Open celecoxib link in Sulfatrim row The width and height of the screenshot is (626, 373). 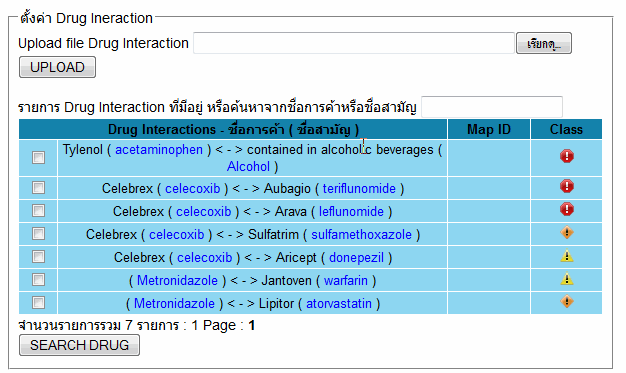(177, 234)
